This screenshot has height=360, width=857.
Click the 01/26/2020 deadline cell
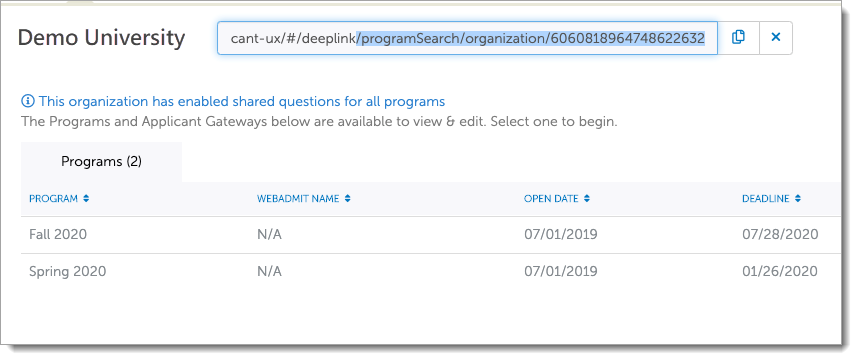click(x=780, y=272)
